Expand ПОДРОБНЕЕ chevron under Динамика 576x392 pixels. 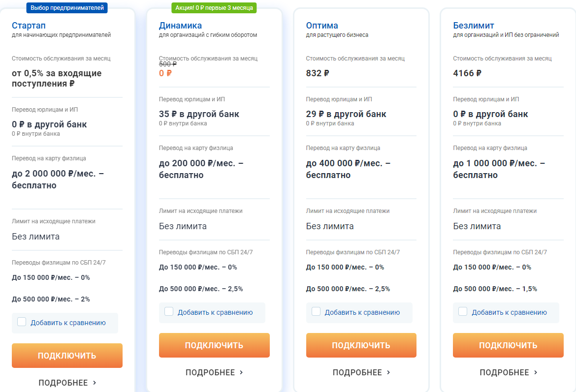coord(241,372)
